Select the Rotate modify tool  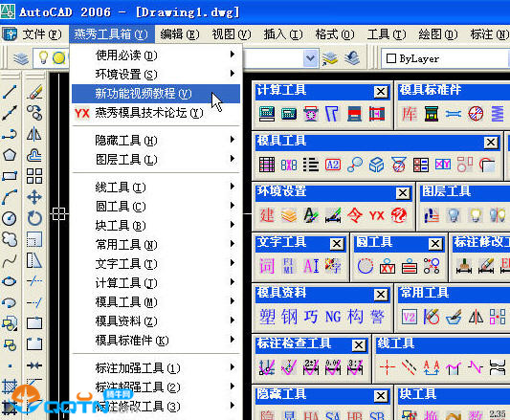pyautogui.click(x=34, y=218)
